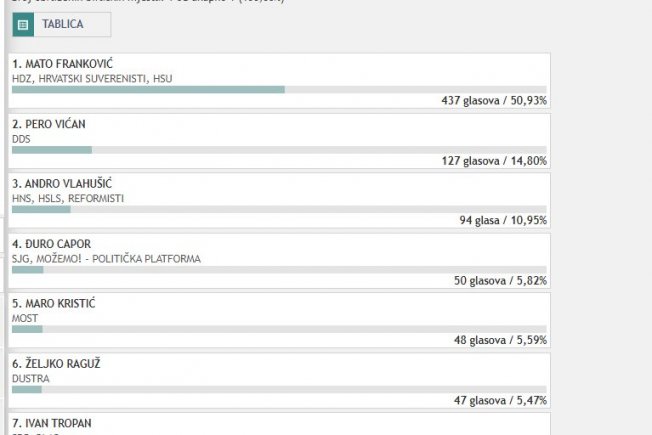Viewport: 652px width, 435px height.
Task: Open the TABLICA view button
Action: point(62,25)
